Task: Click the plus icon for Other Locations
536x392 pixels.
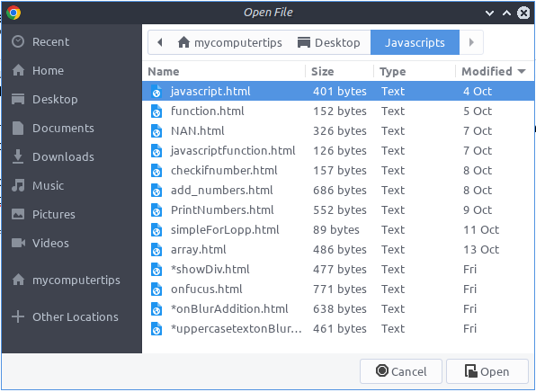Action: [x=18, y=316]
